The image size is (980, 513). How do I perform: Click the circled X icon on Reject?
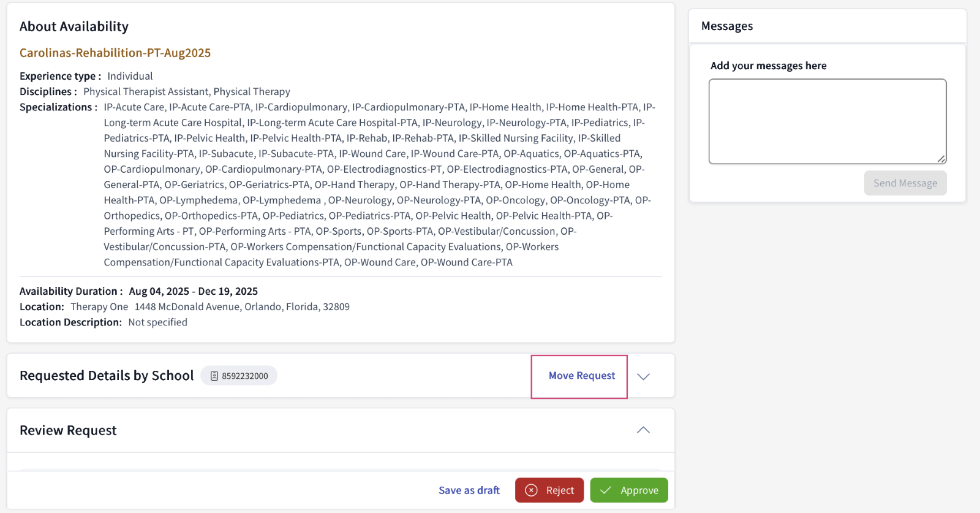click(x=532, y=490)
